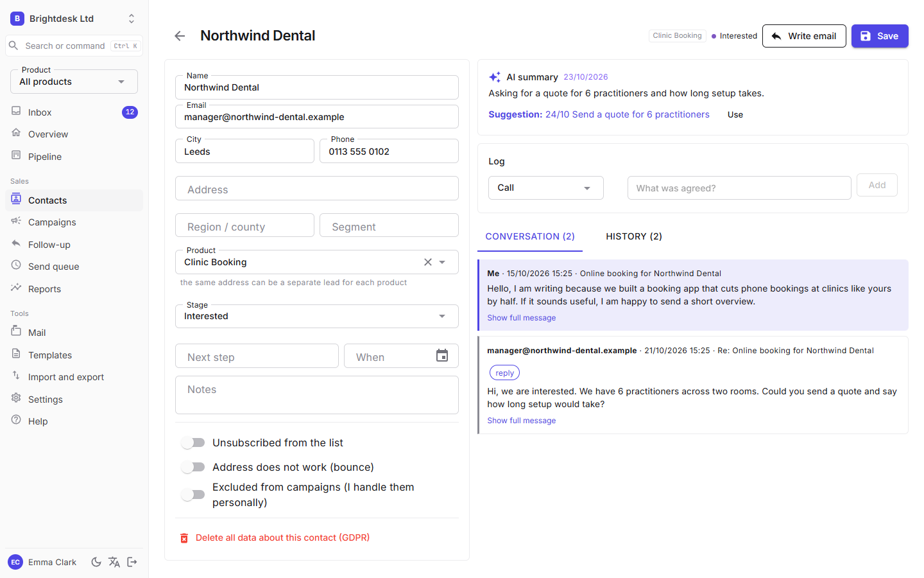Viewport: 924px width, 578px height.
Task: Clear the Clinic Booking product selection
Action: (428, 262)
